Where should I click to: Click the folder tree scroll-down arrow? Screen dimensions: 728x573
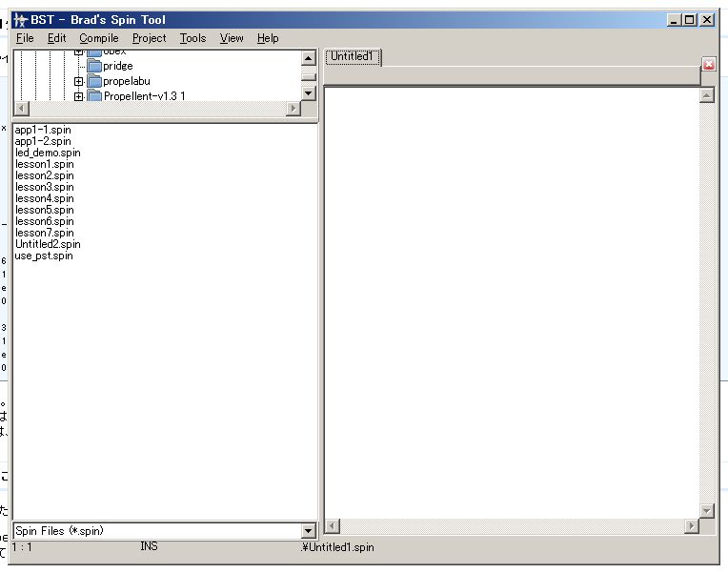point(308,92)
